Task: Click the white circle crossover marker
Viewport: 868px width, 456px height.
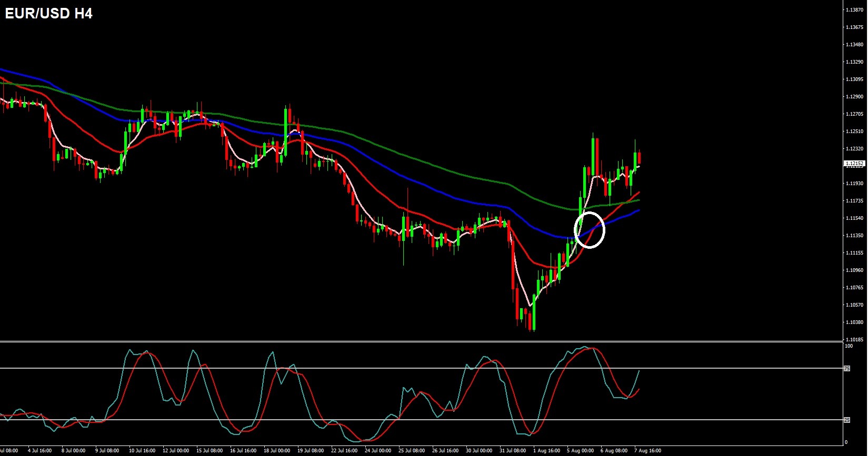Action: 590,230
